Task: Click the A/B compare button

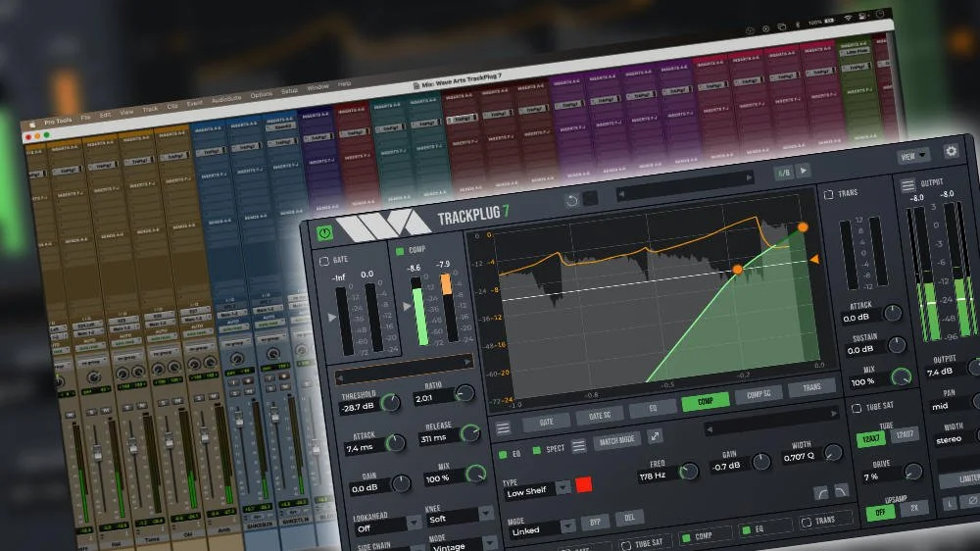Action: tap(783, 173)
